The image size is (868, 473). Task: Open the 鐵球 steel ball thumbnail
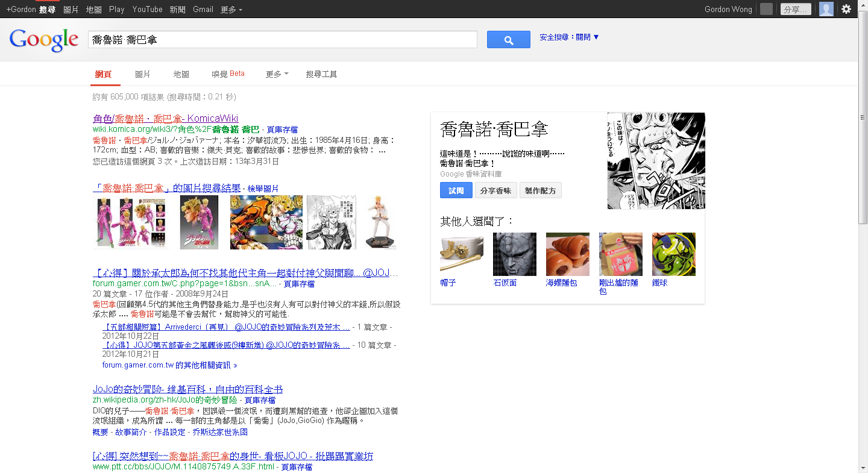(673, 254)
